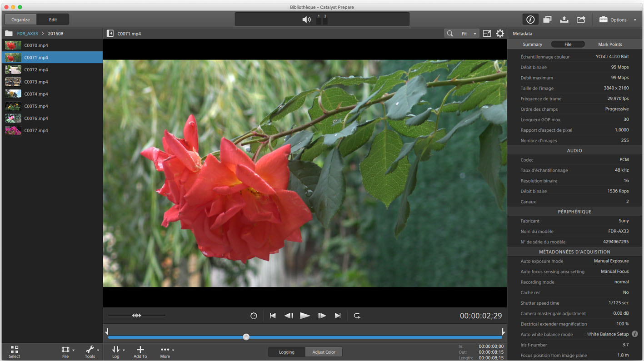Click the FDR-AX33 model name value

point(619,231)
